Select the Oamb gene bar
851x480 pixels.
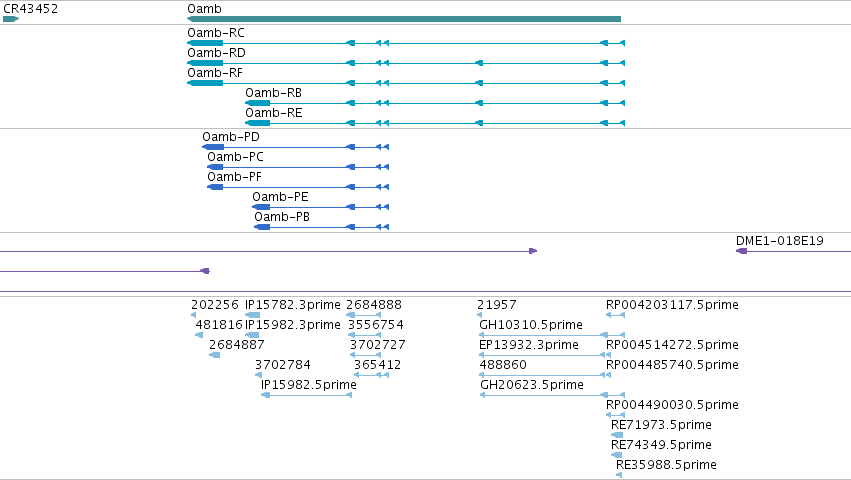click(404, 19)
